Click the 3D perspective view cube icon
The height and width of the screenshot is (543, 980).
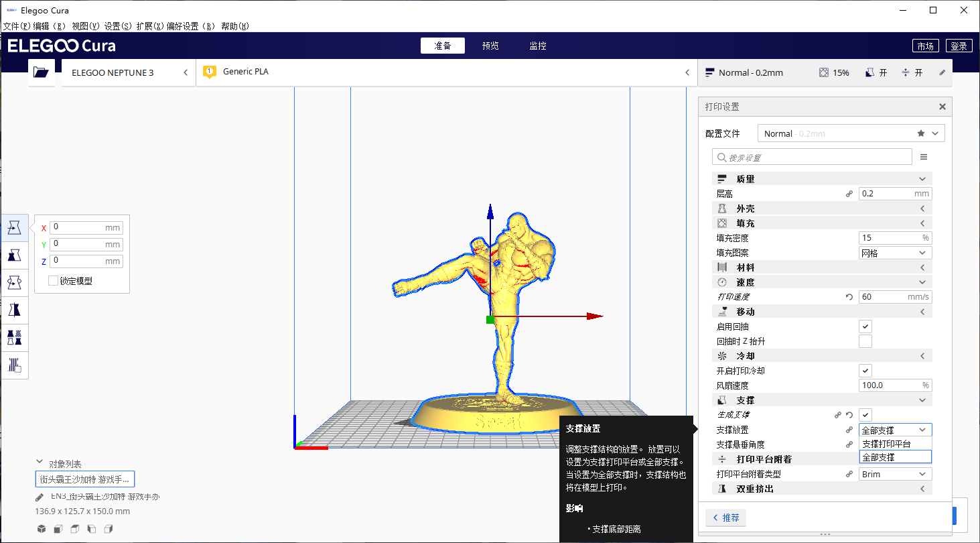pyautogui.click(x=42, y=529)
